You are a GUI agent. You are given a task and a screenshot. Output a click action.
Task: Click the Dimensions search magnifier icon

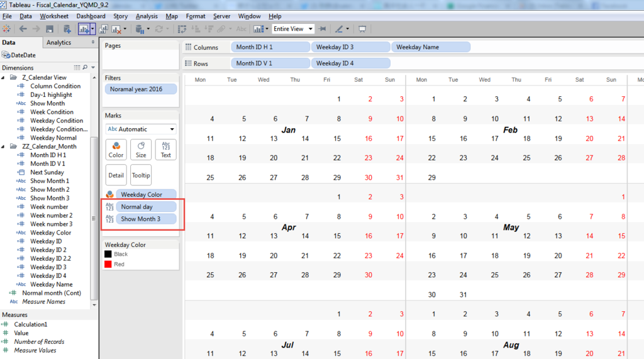pyautogui.click(x=85, y=67)
